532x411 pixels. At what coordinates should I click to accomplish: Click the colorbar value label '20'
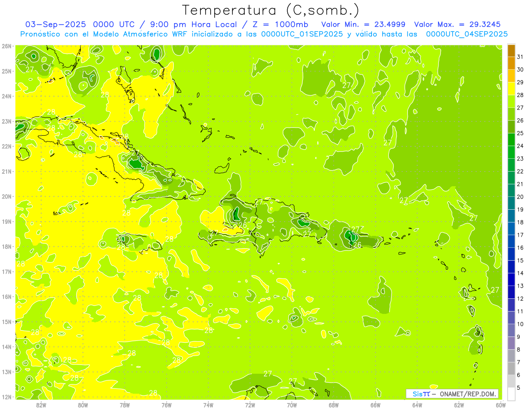pos(520,197)
